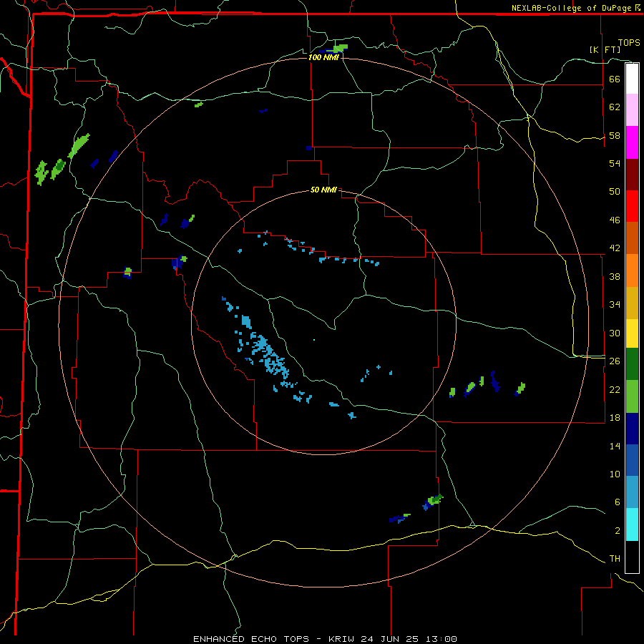Click the magenta swatch on the color scale

pyautogui.click(x=632, y=142)
